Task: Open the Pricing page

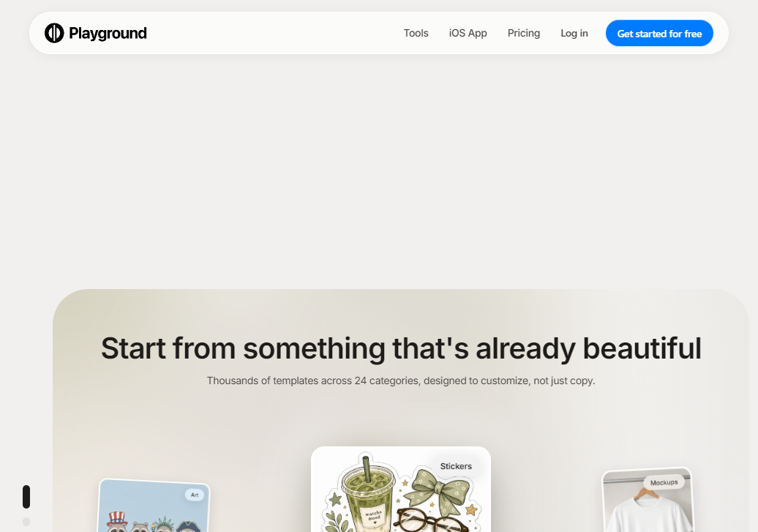Action: (524, 33)
